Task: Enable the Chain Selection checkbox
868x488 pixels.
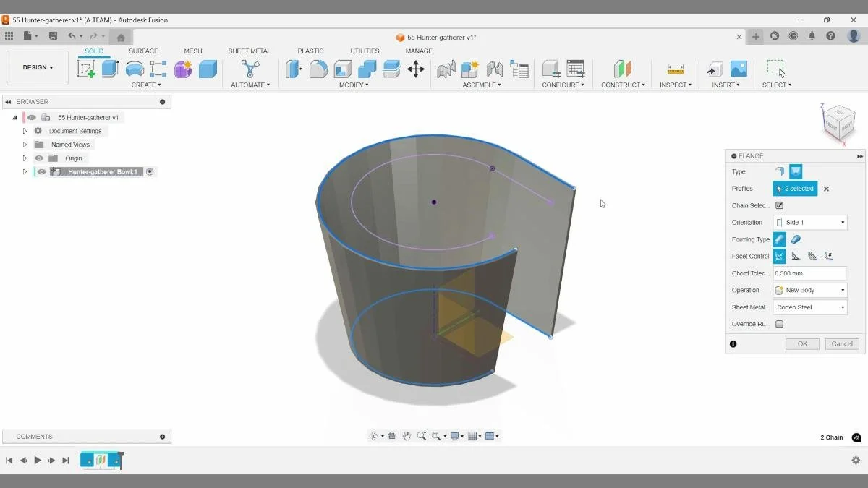Action: [x=779, y=205]
